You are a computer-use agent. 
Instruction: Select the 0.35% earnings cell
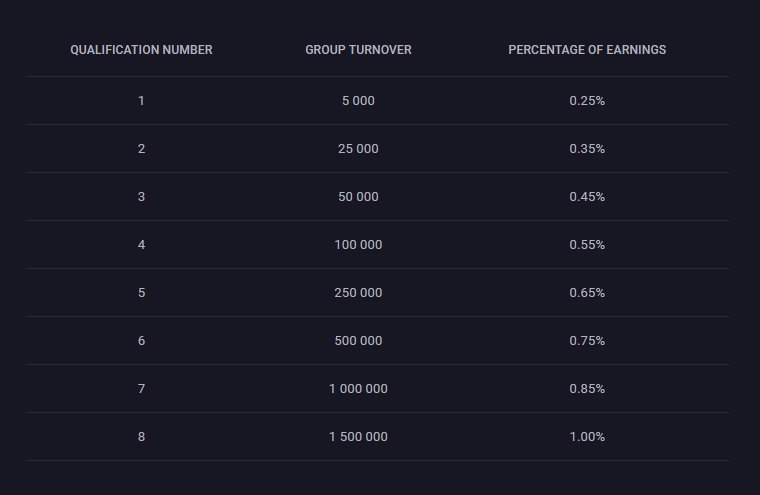(x=587, y=149)
